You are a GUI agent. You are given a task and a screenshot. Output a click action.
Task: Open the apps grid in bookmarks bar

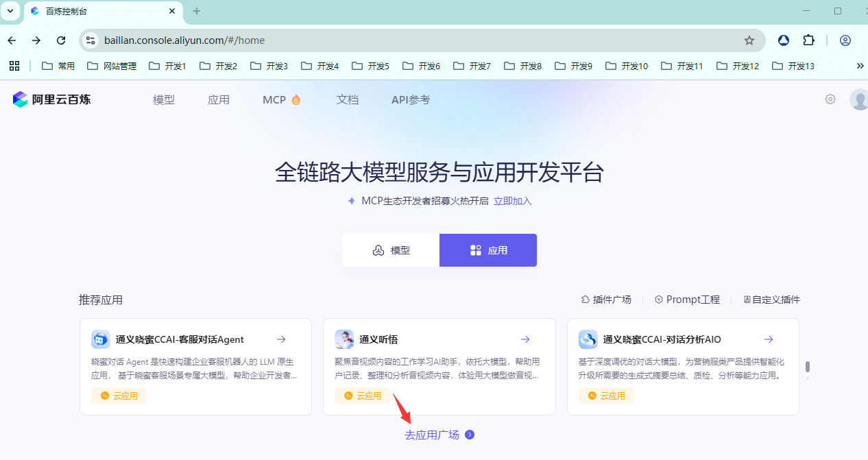tap(14, 66)
